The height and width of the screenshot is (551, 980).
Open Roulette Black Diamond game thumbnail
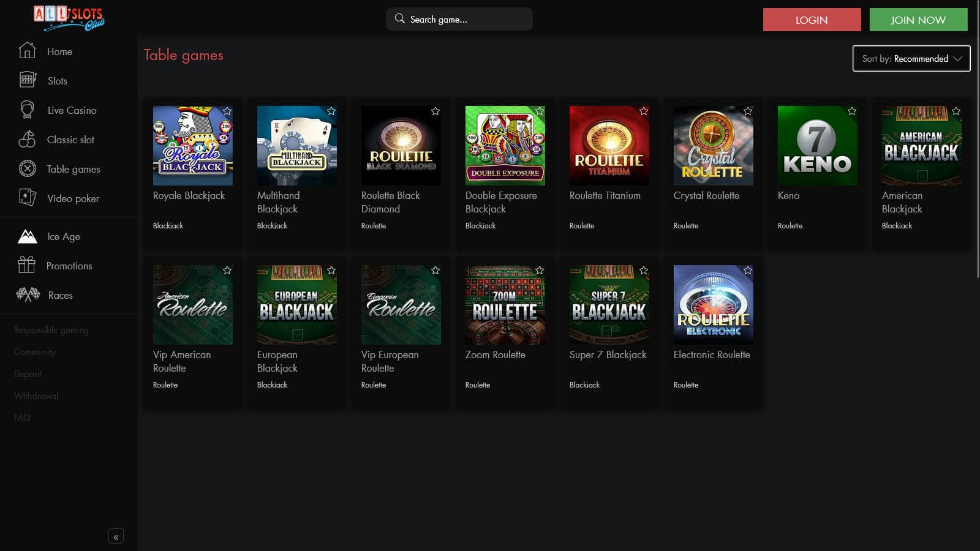coord(401,146)
